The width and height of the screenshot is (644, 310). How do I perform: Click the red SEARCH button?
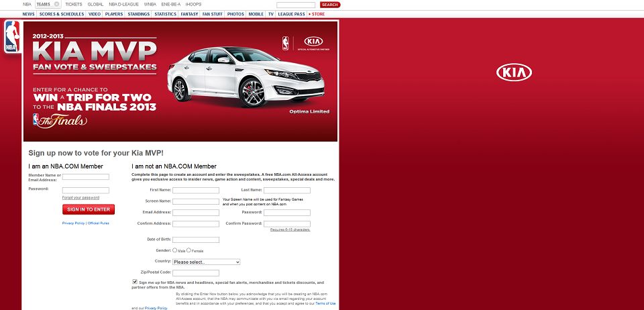pos(330,5)
